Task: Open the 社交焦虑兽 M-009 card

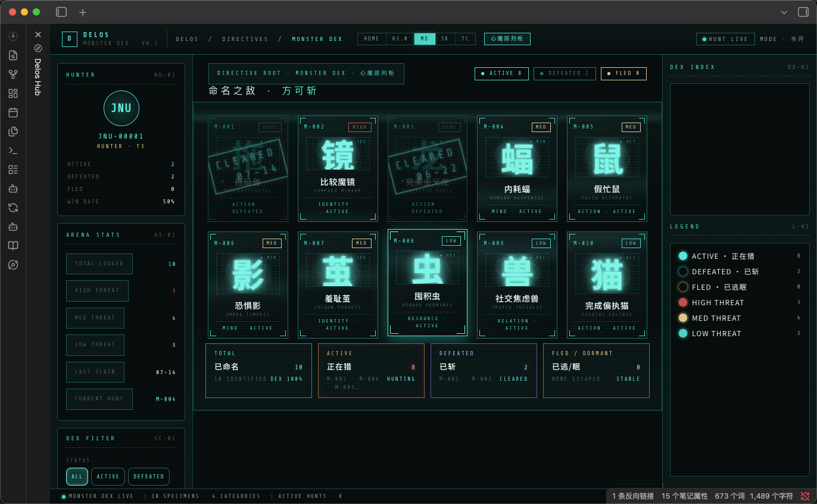Action: tap(517, 285)
